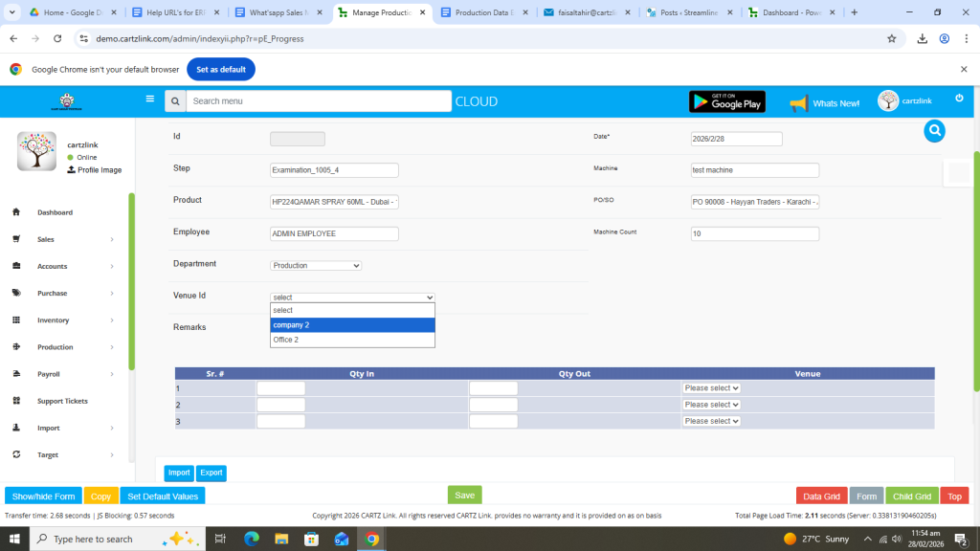Click the power logout icon
Viewport: 980px width, 551px height.
[x=959, y=99]
